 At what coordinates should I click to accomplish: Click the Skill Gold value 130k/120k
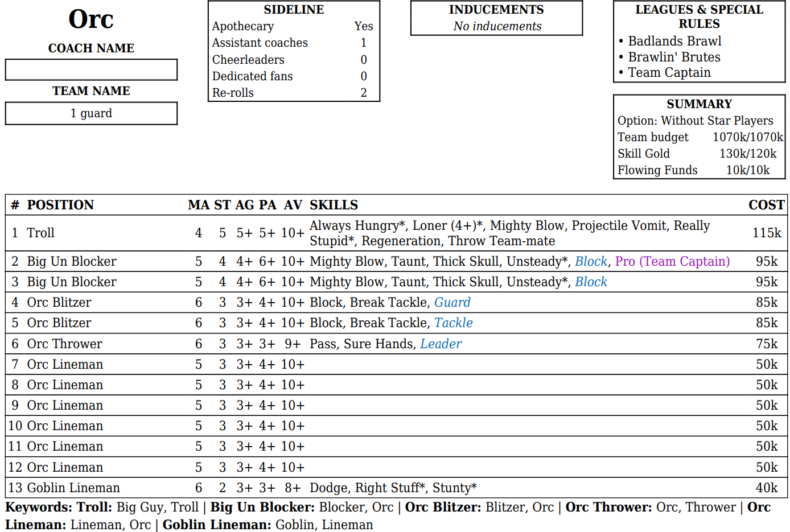(748, 154)
